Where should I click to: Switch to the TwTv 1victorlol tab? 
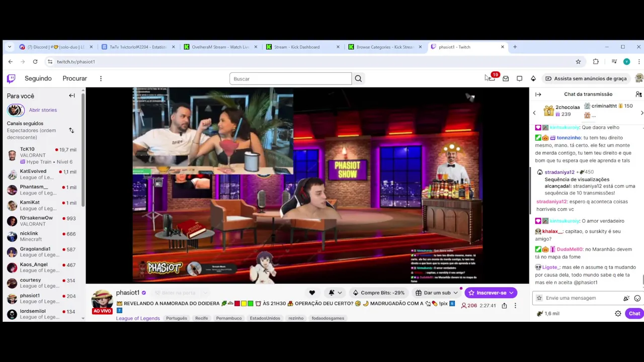pyautogui.click(x=138, y=47)
